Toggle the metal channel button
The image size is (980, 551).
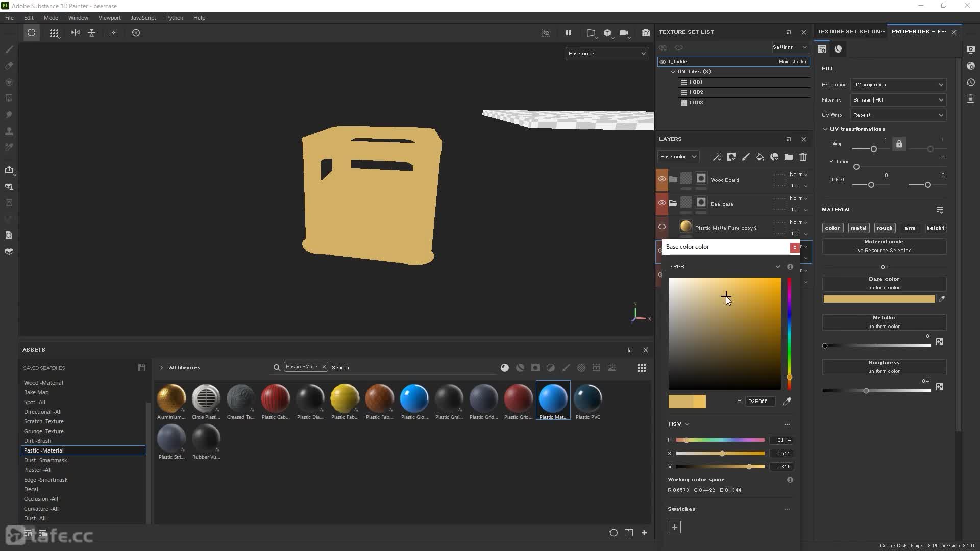click(859, 228)
